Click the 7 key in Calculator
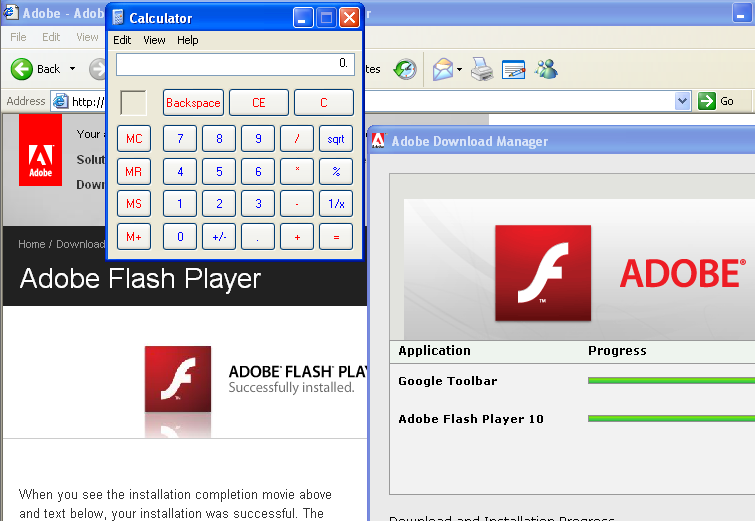The height and width of the screenshot is (521, 755). tap(180, 139)
